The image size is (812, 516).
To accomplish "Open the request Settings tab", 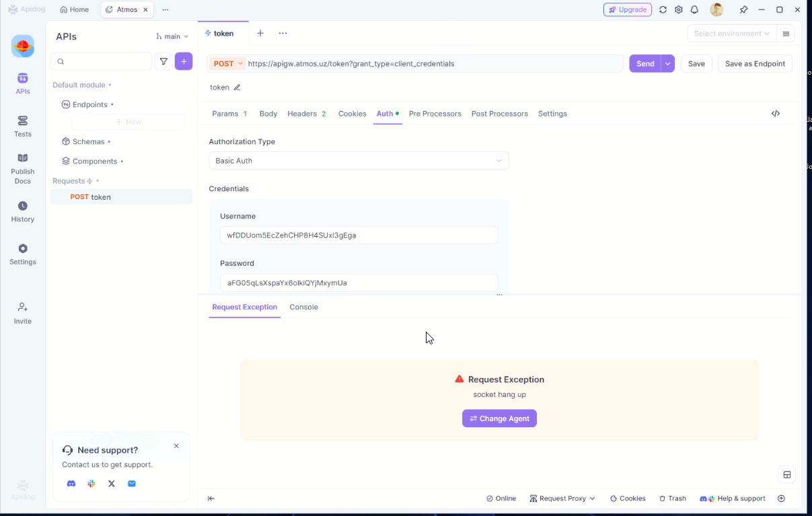I will pos(552,114).
